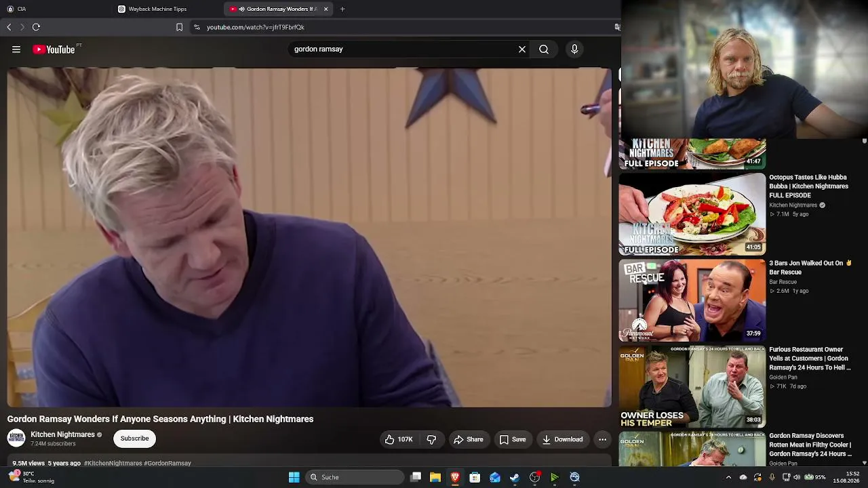
Task: Share this video
Action: click(469, 440)
